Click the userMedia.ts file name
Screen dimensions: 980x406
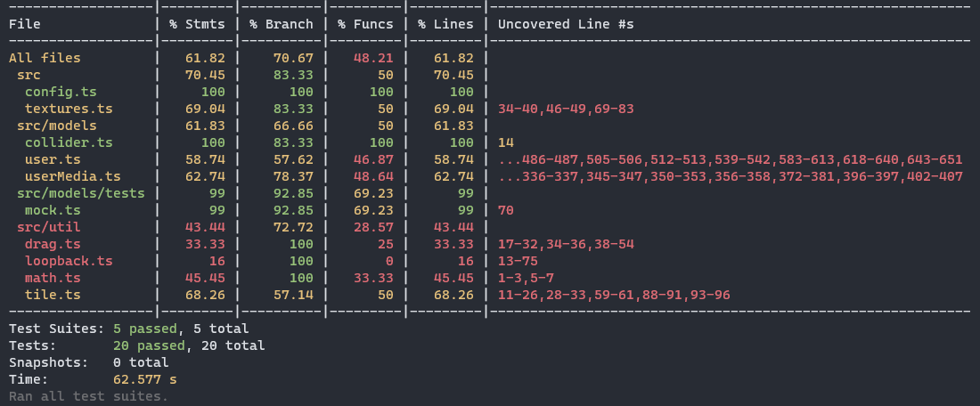[72, 176]
